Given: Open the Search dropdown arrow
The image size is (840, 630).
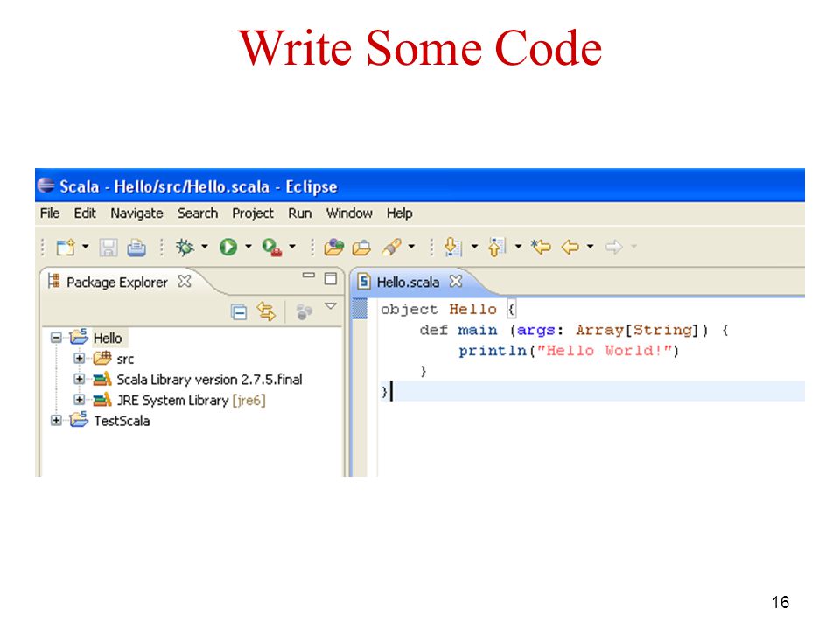Looking at the screenshot, I should tap(411, 247).
